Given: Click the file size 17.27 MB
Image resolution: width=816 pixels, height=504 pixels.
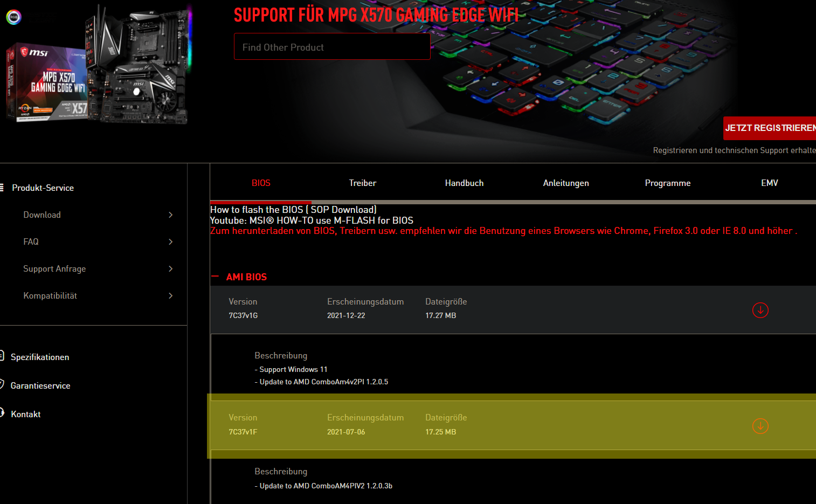Looking at the screenshot, I should [441, 315].
